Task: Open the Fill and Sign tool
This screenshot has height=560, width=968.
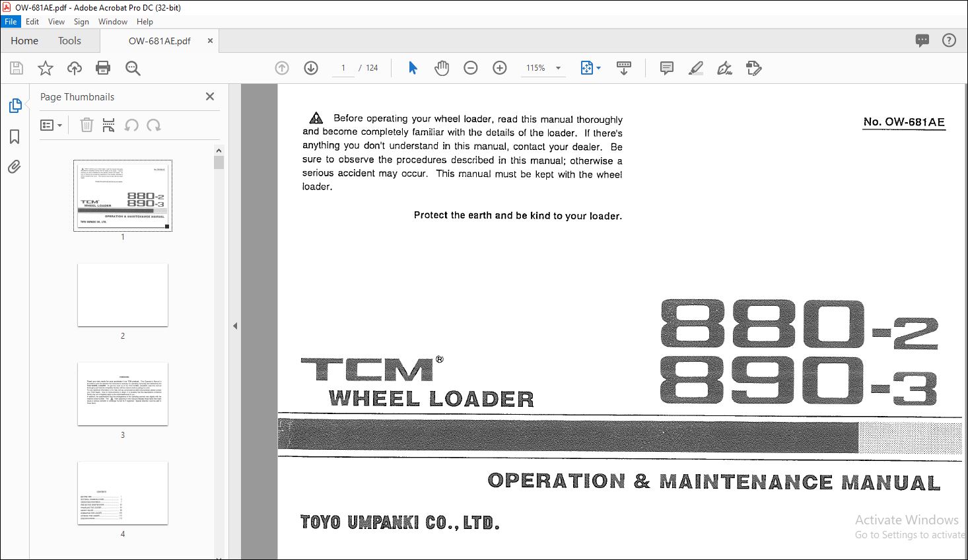Action: 725,68
